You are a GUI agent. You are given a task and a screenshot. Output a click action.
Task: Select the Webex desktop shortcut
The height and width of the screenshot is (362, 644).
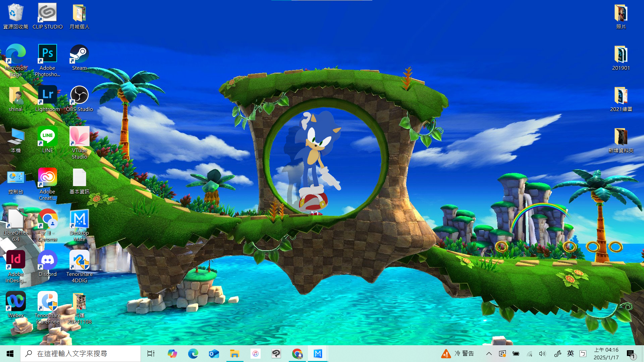coord(15,305)
